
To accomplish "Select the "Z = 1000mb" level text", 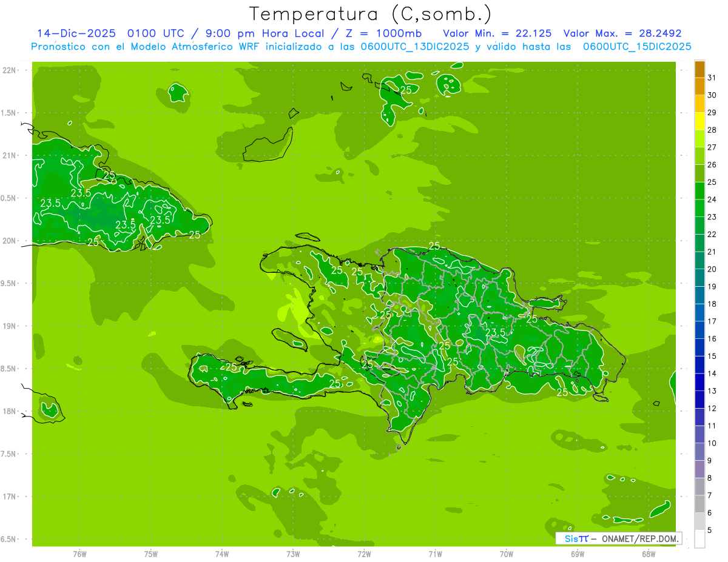I will [x=384, y=33].
